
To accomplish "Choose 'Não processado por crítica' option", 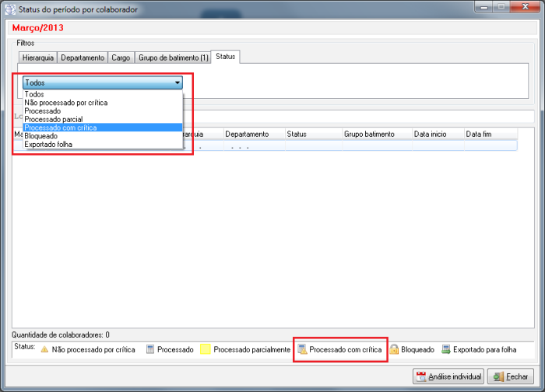I will pyautogui.click(x=66, y=103).
